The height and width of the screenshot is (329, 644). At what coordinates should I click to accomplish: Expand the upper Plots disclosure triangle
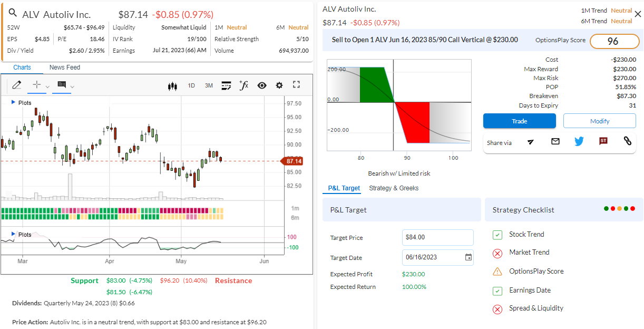[x=13, y=102]
